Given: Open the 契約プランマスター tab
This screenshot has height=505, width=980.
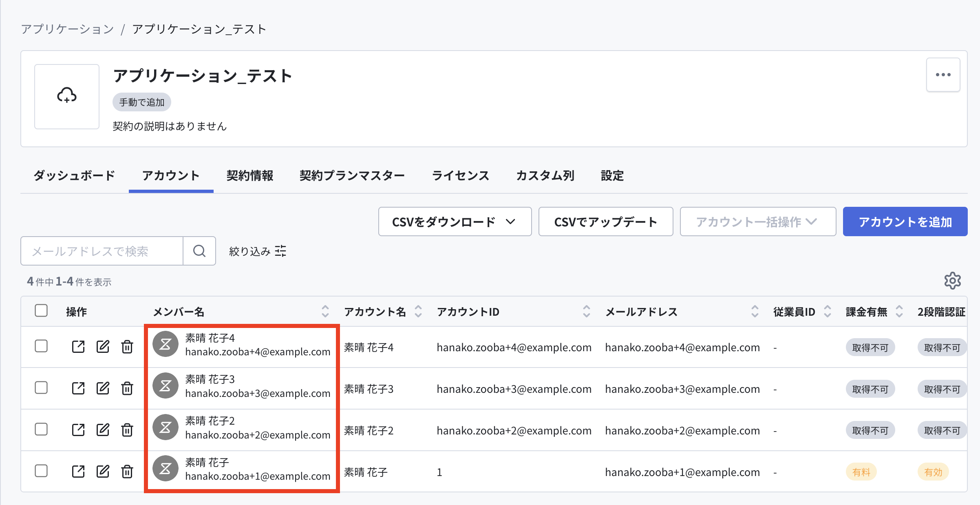Looking at the screenshot, I should (352, 176).
